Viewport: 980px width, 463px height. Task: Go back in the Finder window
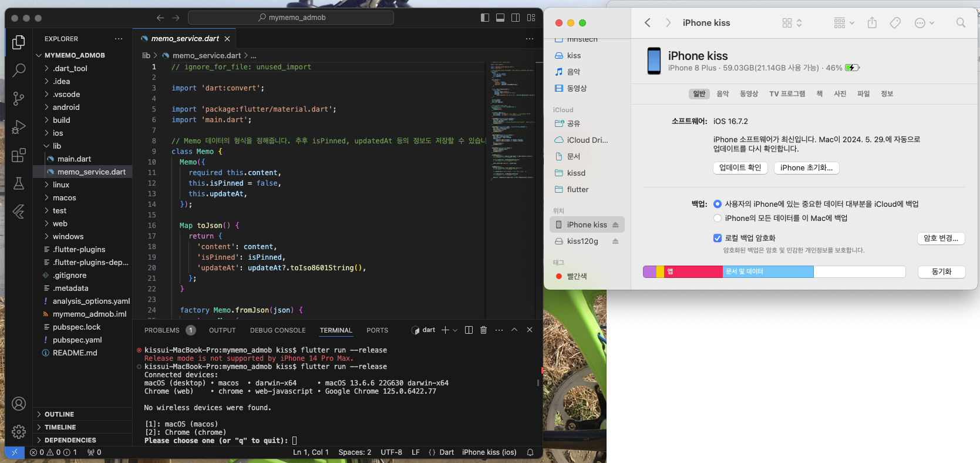point(648,23)
